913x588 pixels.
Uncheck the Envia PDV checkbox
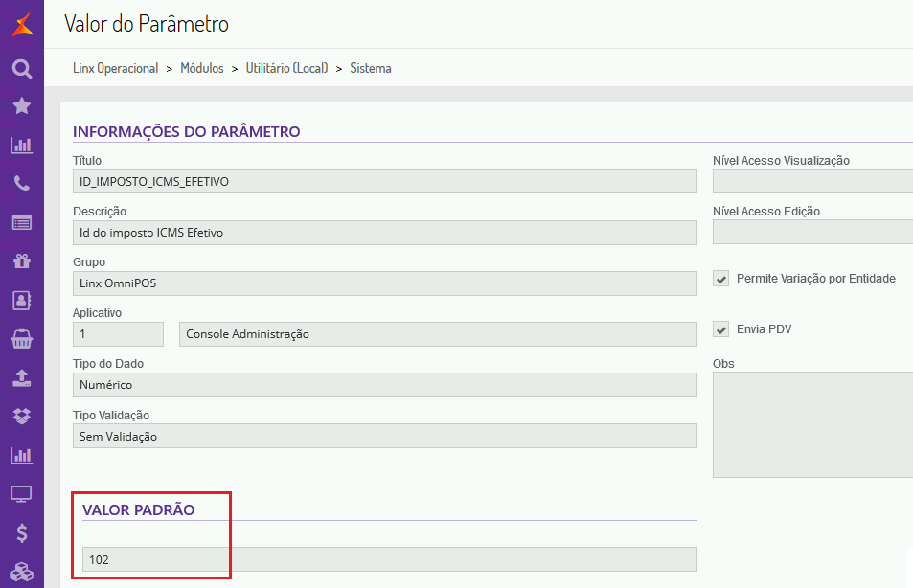[721, 329]
